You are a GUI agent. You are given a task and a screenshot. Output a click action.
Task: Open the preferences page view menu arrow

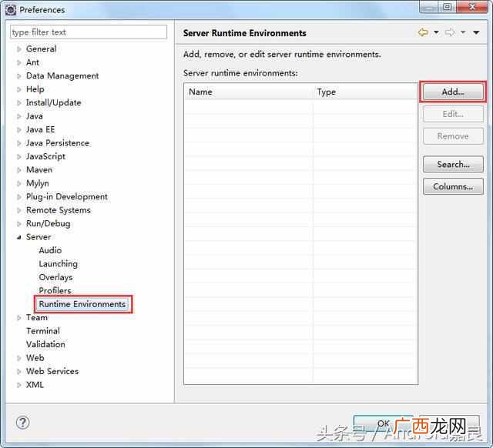point(476,32)
